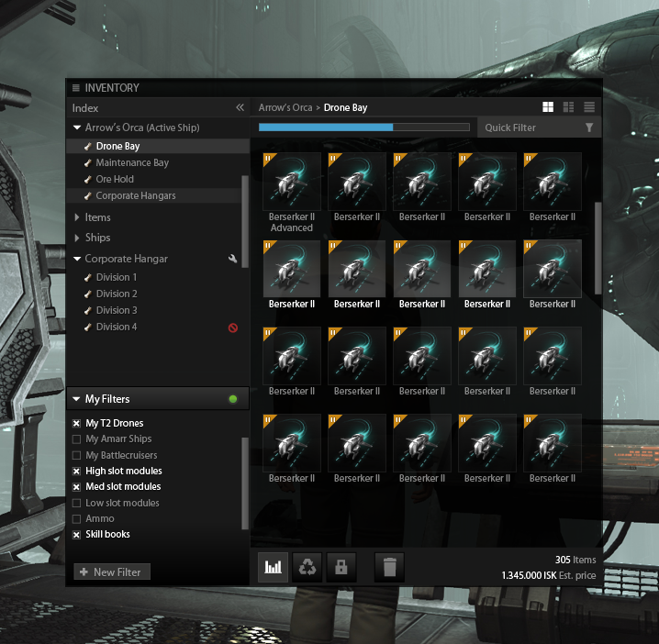Enable the My Battlecruisers filter

(x=76, y=455)
